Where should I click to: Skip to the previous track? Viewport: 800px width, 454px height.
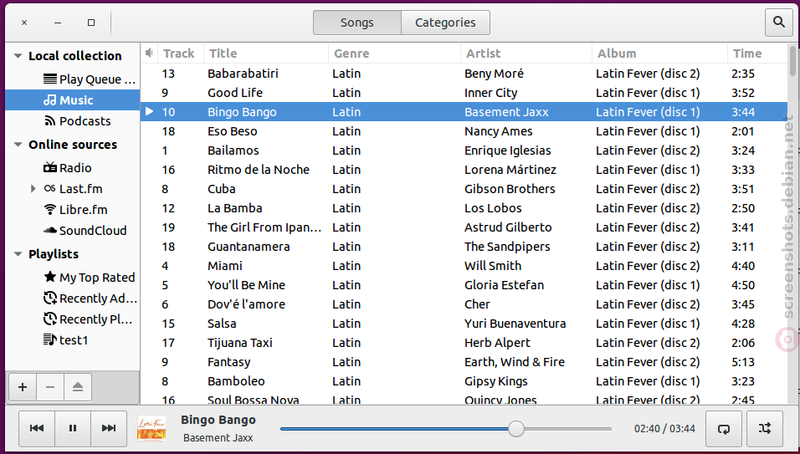click(37, 428)
